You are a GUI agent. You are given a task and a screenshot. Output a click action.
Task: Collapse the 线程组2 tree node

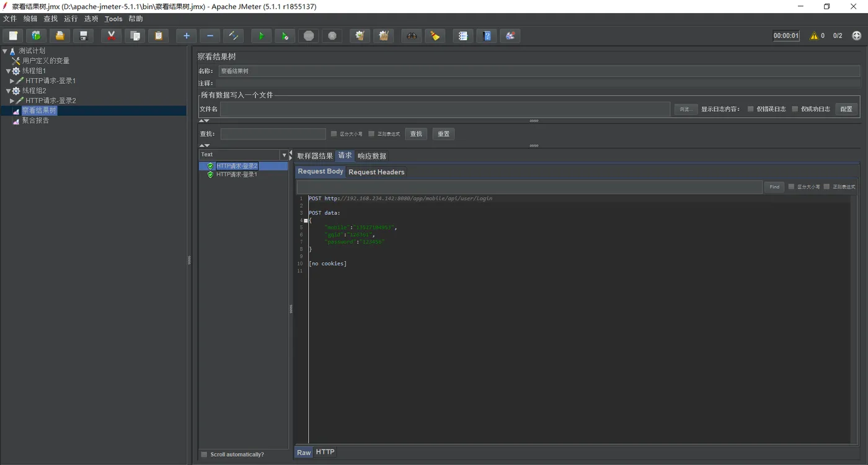coord(9,91)
